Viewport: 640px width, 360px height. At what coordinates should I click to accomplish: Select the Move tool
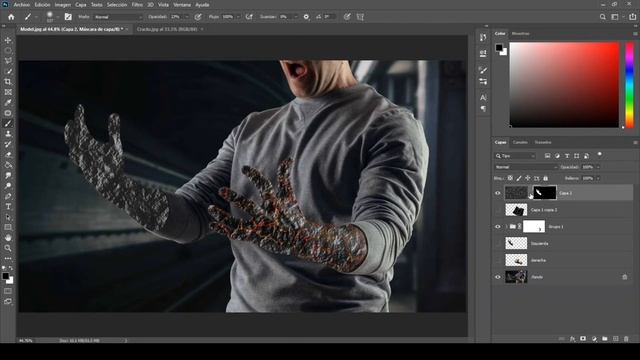click(x=8, y=40)
